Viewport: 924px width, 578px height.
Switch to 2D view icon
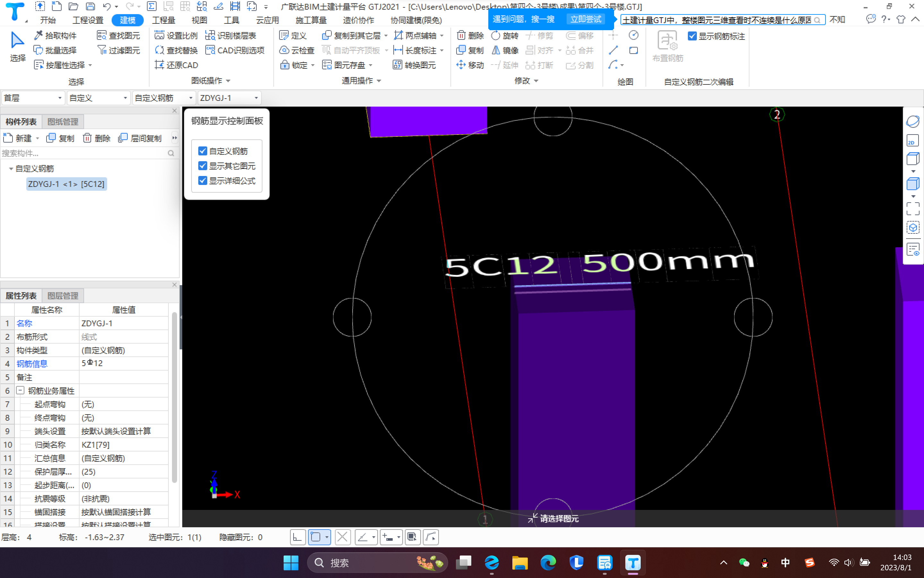912,140
